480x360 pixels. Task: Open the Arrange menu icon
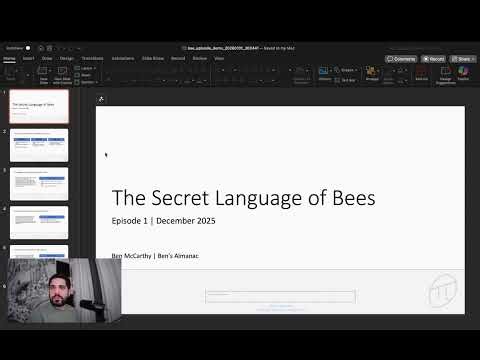(x=372, y=73)
